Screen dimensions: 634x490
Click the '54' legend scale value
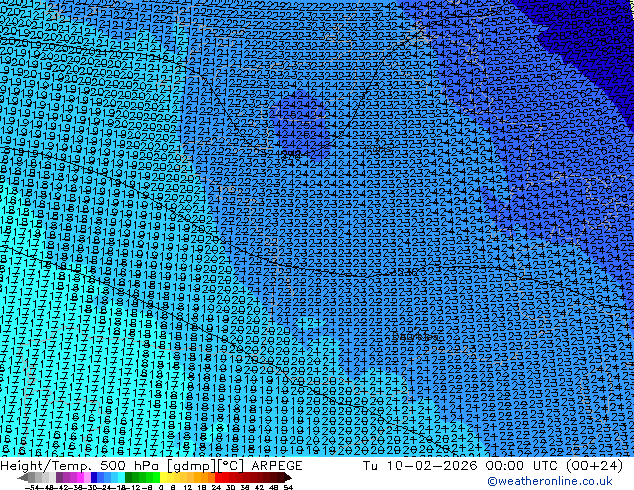pos(288,488)
